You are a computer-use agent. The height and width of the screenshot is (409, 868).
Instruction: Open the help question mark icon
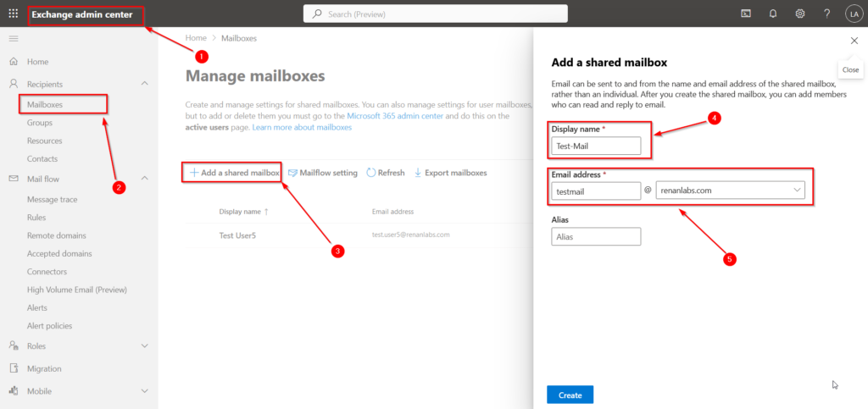click(x=826, y=14)
